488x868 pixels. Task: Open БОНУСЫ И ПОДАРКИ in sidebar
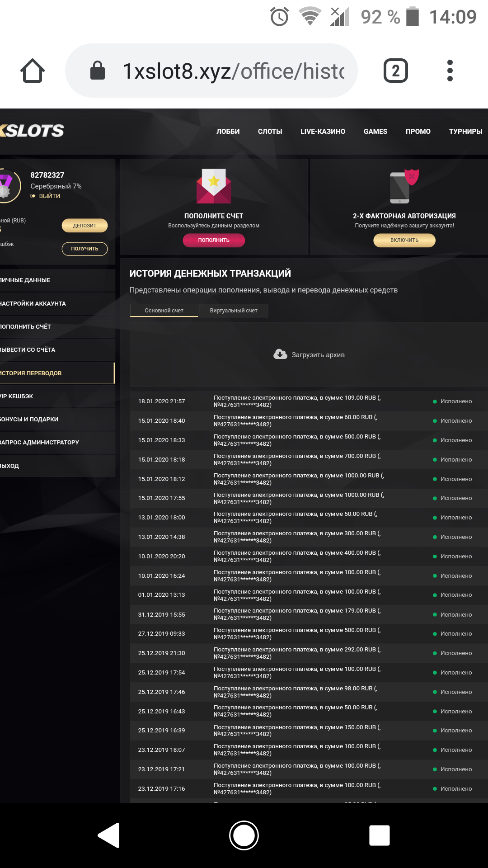(57, 420)
